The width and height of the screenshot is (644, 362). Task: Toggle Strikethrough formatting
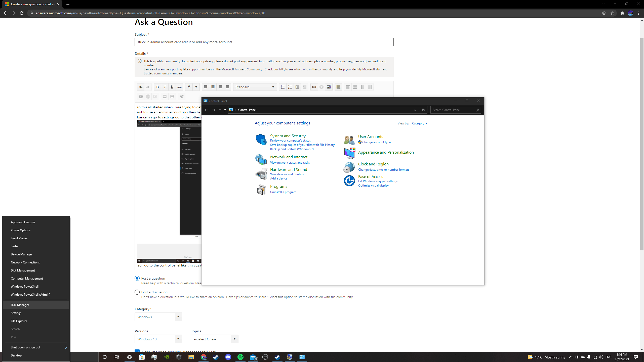pos(179,87)
